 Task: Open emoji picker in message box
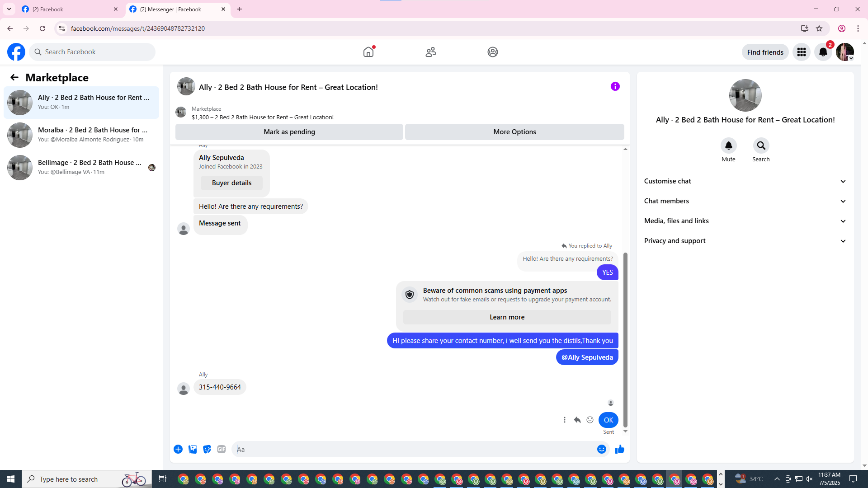pyautogui.click(x=601, y=449)
